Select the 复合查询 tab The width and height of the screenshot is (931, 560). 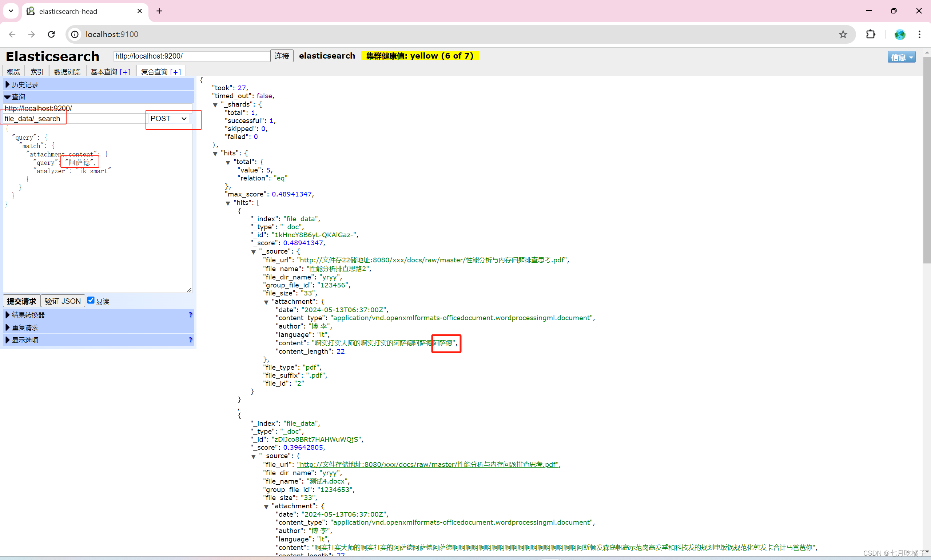point(154,72)
